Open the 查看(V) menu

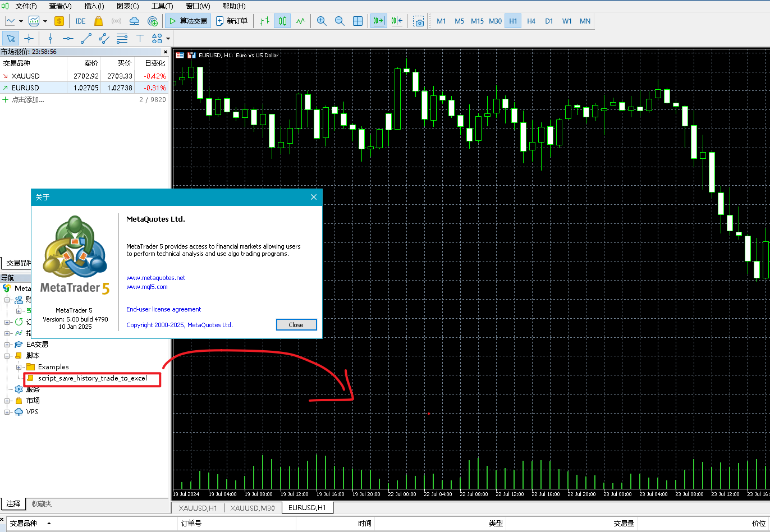click(61, 6)
